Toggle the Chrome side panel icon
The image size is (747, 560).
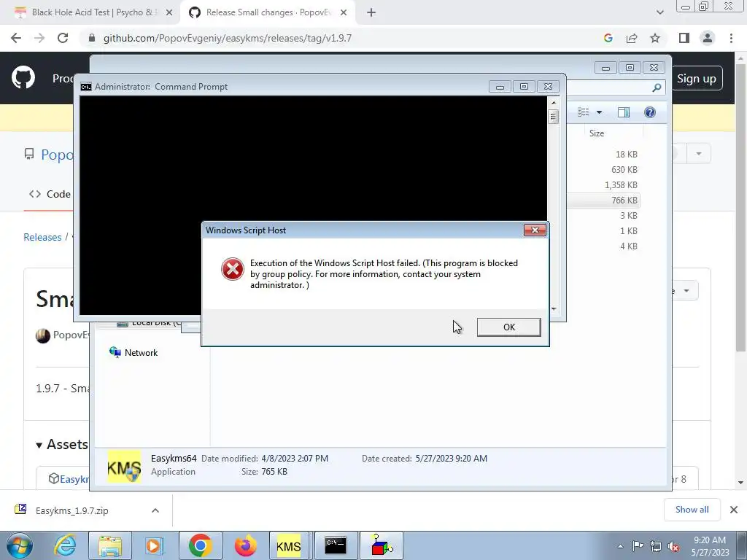[x=684, y=38]
